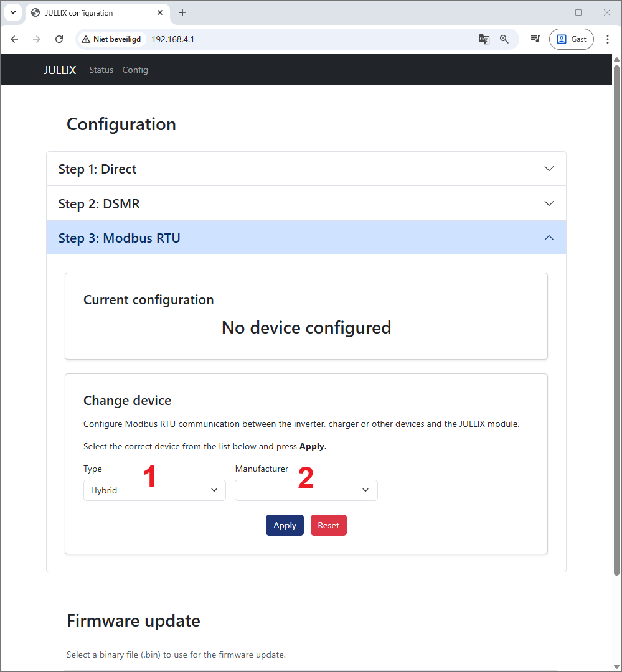This screenshot has height=672, width=622.
Task: Click the translate page icon
Action: pyautogui.click(x=484, y=39)
